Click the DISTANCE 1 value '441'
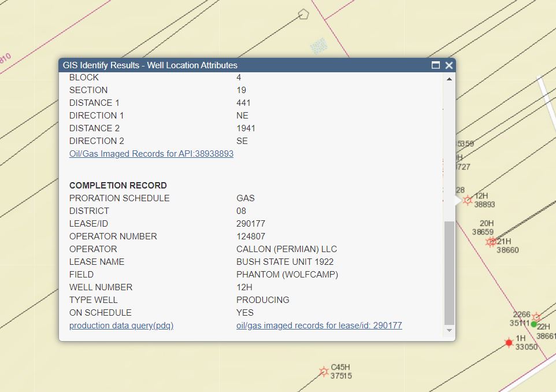This screenshot has width=556, height=392. pyautogui.click(x=243, y=103)
